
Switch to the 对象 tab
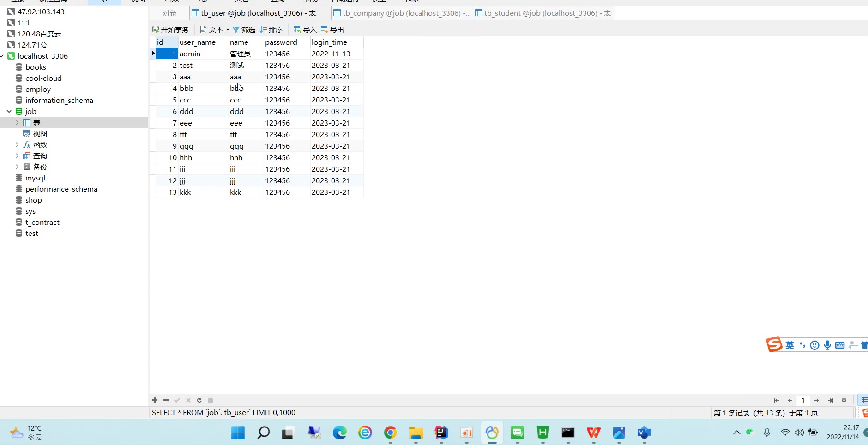click(169, 13)
